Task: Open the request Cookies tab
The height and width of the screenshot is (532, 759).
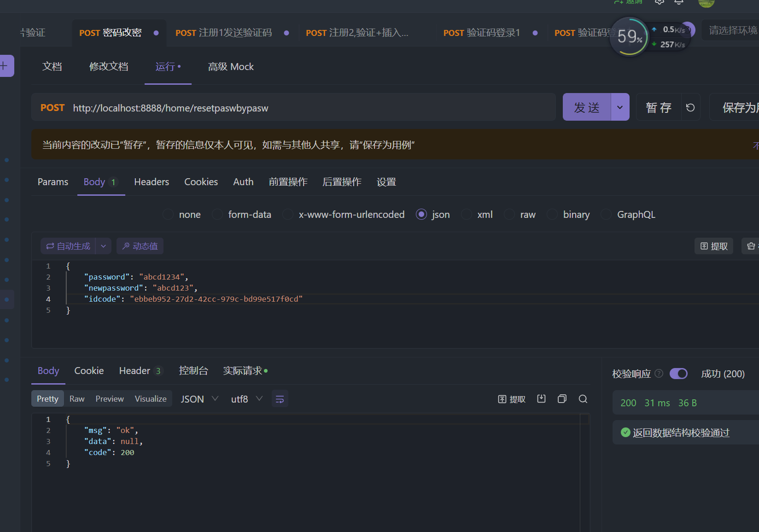Action: 201,182
